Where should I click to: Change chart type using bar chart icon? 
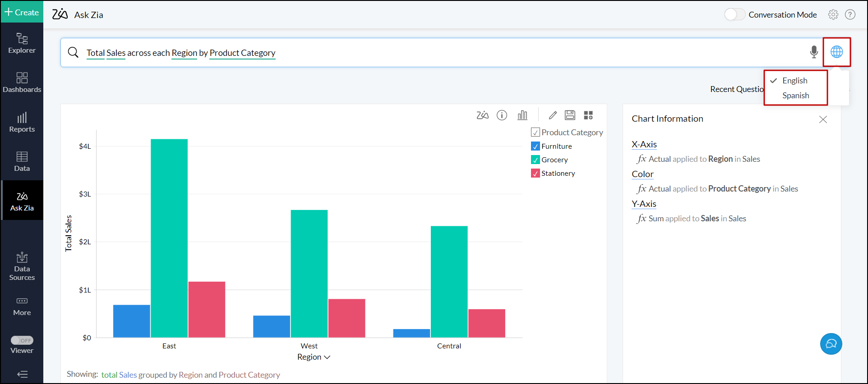tap(522, 115)
